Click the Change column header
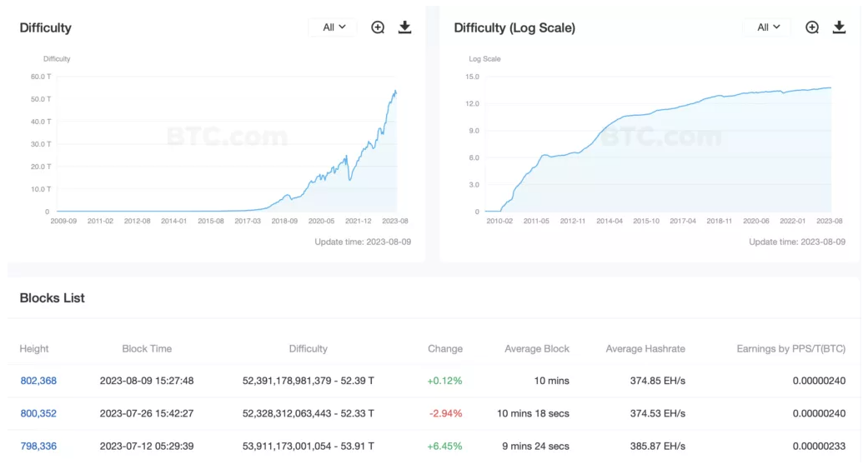868x469 pixels. pos(444,349)
